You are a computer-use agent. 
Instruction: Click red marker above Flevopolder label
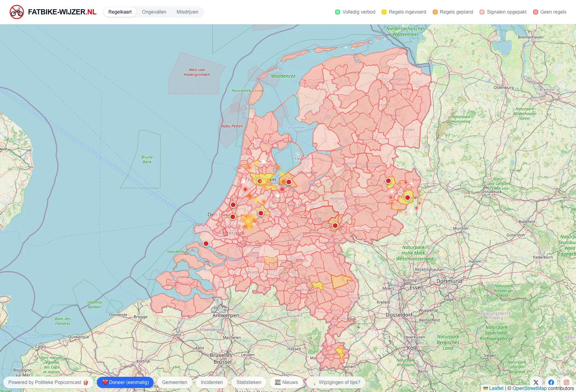point(289,182)
